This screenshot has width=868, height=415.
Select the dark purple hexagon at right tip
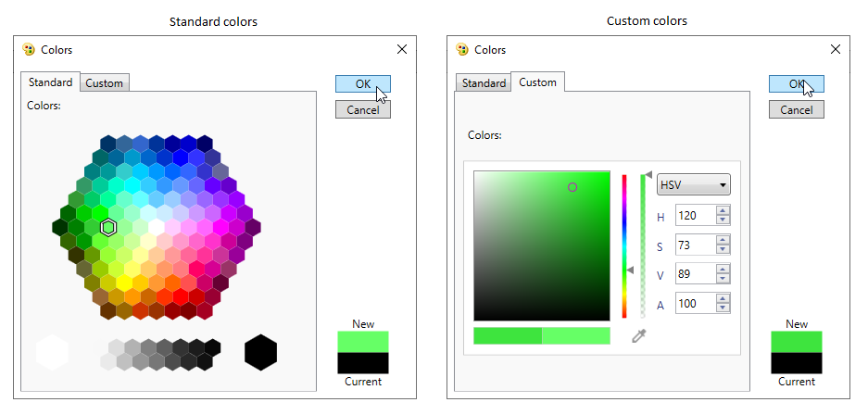[x=253, y=227]
